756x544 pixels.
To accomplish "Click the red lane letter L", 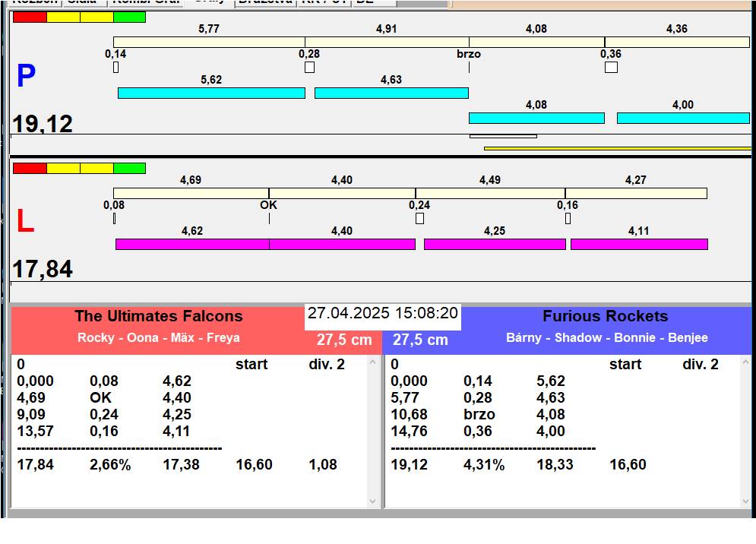I will click(26, 221).
